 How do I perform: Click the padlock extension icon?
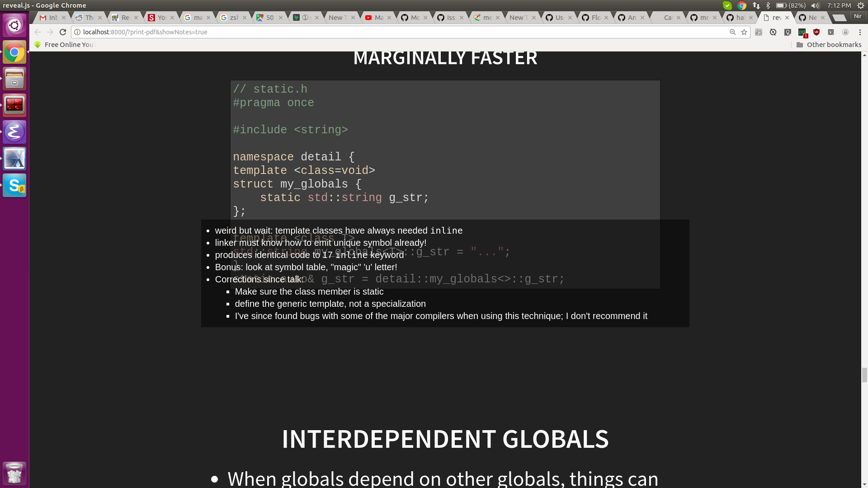click(845, 32)
